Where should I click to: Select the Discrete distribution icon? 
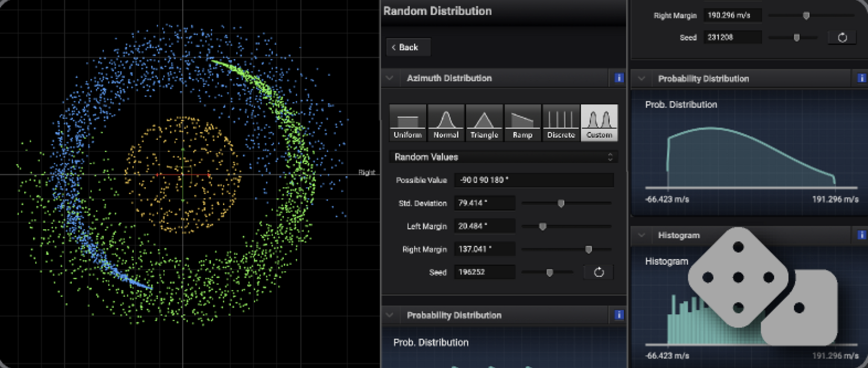pyautogui.click(x=561, y=122)
